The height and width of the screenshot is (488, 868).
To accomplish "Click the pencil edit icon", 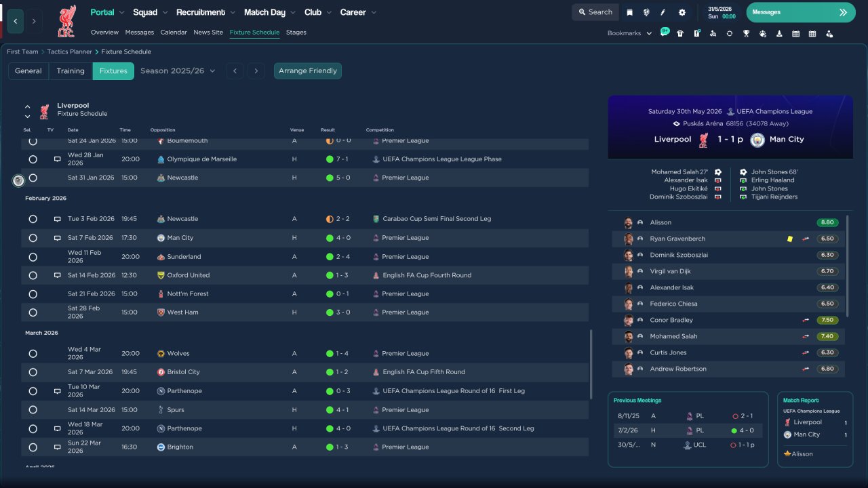I will tap(663, 12).
